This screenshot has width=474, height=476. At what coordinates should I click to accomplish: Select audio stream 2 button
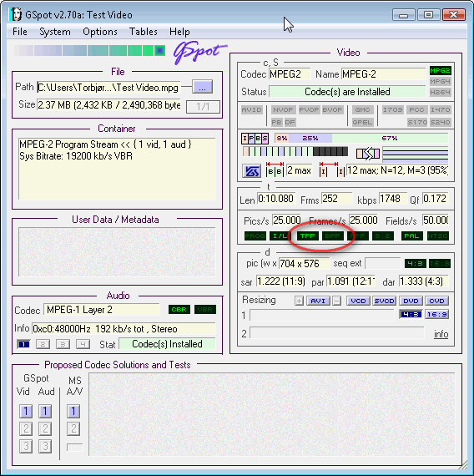[43, 344]
